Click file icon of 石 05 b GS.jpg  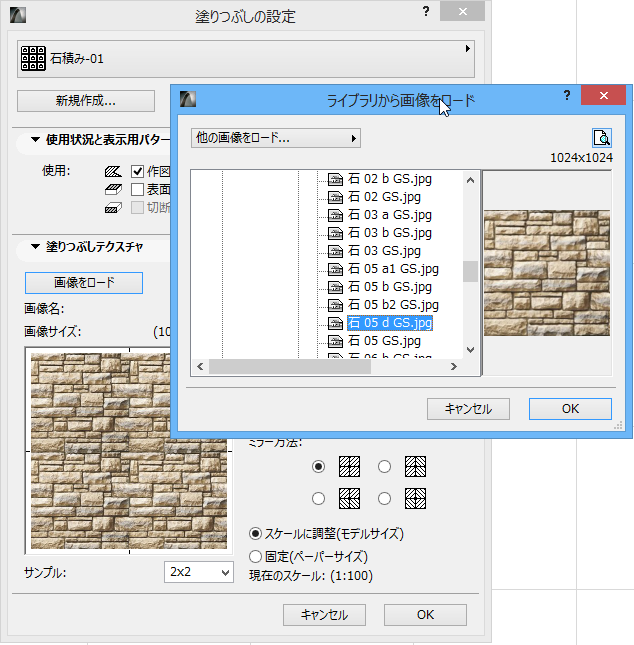pos(335,287)
